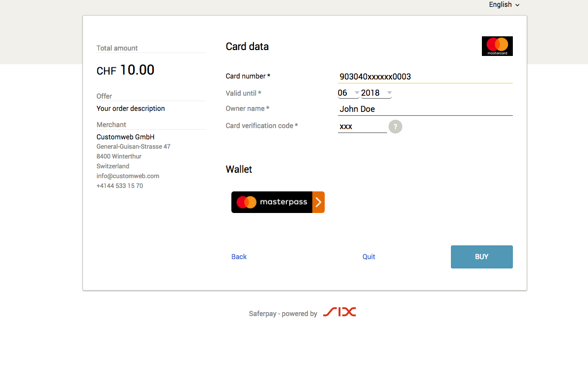Select the card number input field
588x372 pixels.
(x=425, y=77)
